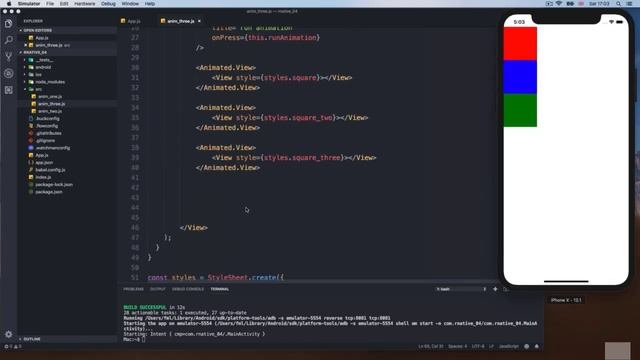Open the Window menu
Viewport: 640px width, 360px height.
[x=130, y=4]
